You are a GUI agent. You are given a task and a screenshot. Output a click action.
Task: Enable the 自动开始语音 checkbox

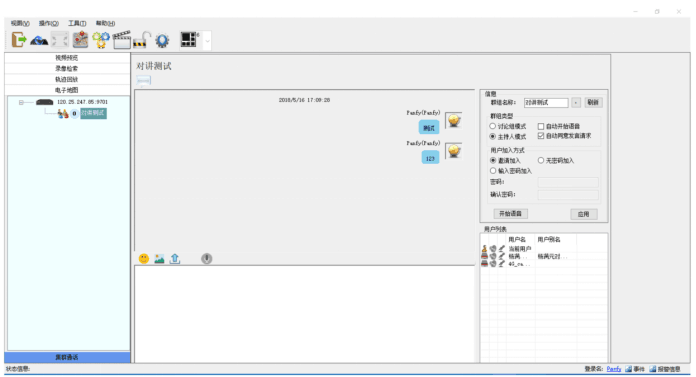click(x=541, y=126)
